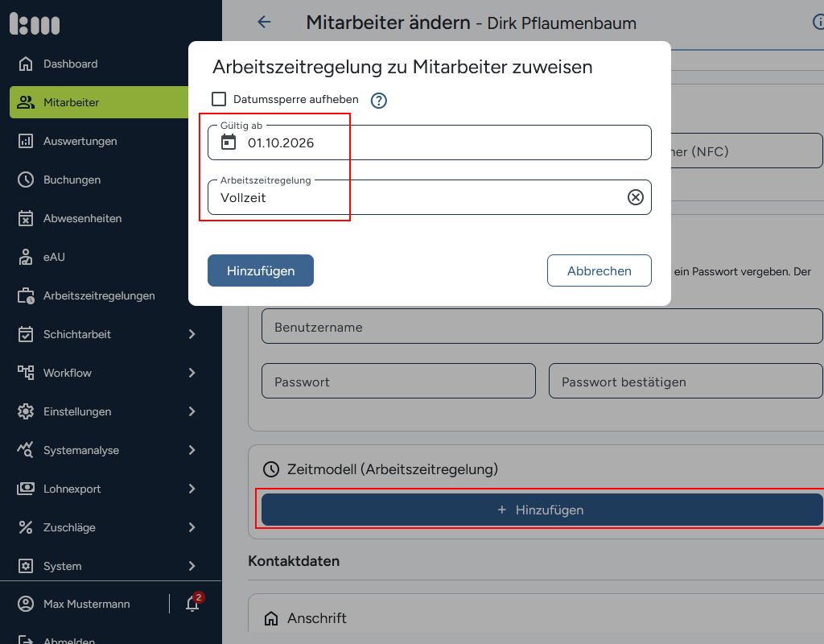This screenshot has width=824, height=644.
Task: Expand the Zuschläge submenu chevron
Action: pyautogui.click(x=192, y=527)
